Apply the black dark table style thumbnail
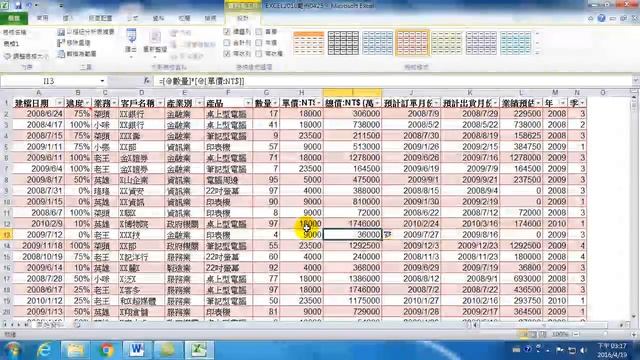The height and width of the screenshot is (360, 640). [x=343, y=42]
